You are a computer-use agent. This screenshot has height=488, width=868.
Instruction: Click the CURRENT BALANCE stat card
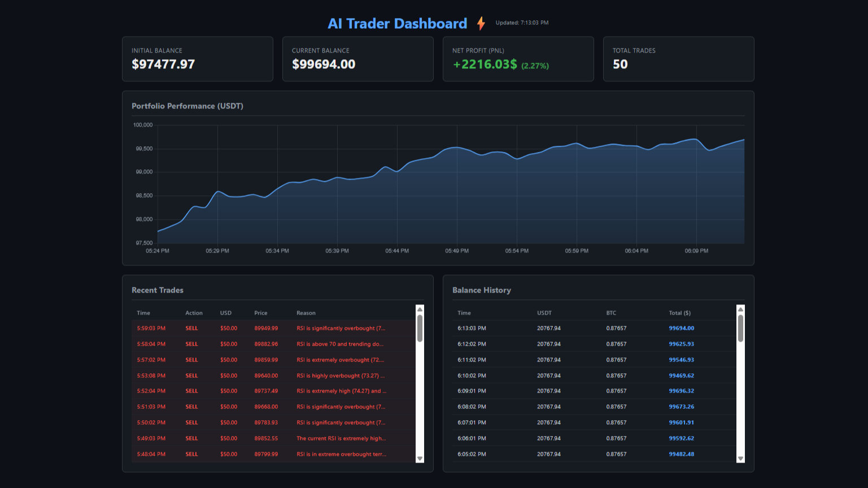tap(357, 59)
